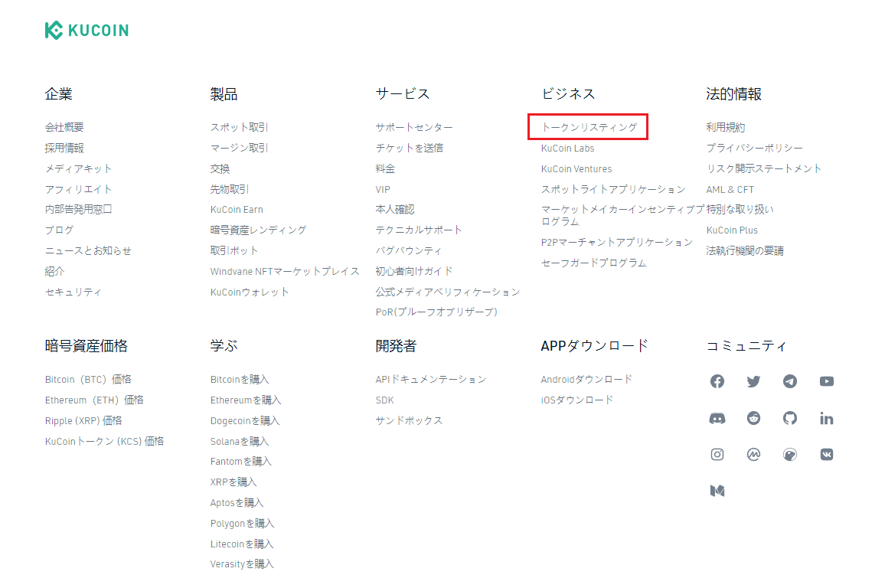The width and height of the screenshot is (885, 588).
Task: Open the VK icon
Action: [x=826, y=454]
